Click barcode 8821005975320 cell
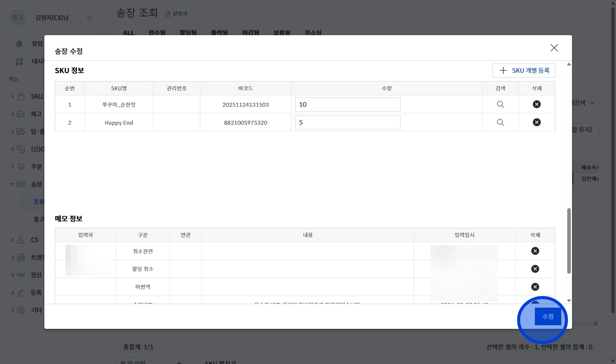 pyautogui.click(x=245, y=123)
